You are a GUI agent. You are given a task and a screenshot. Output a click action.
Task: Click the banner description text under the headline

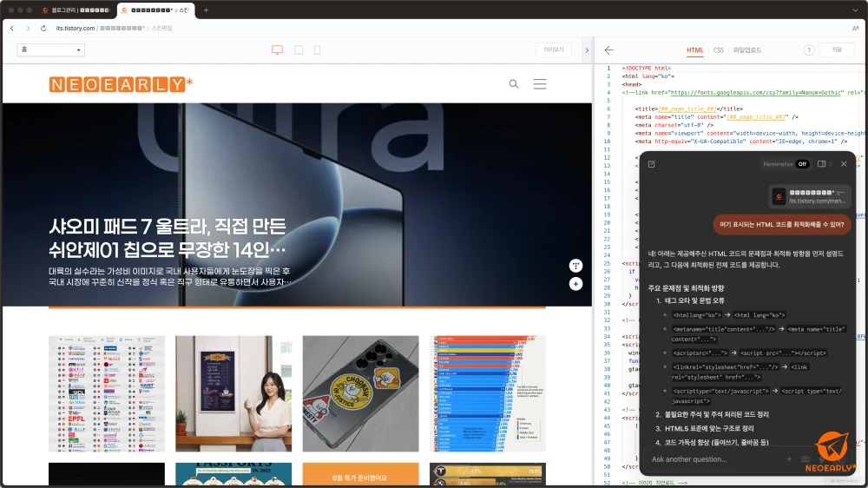click(169, 276)
